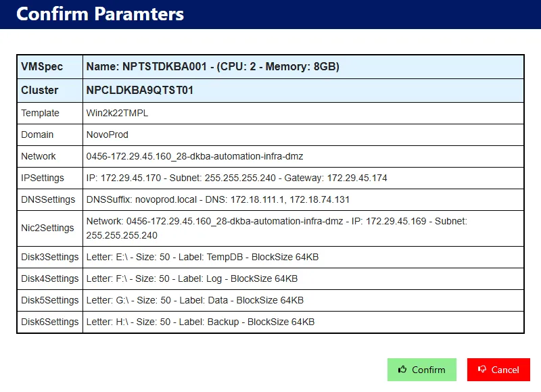
Task: Click the thumbs-up icon on Confirm
Action: click(x=402, y=370)
